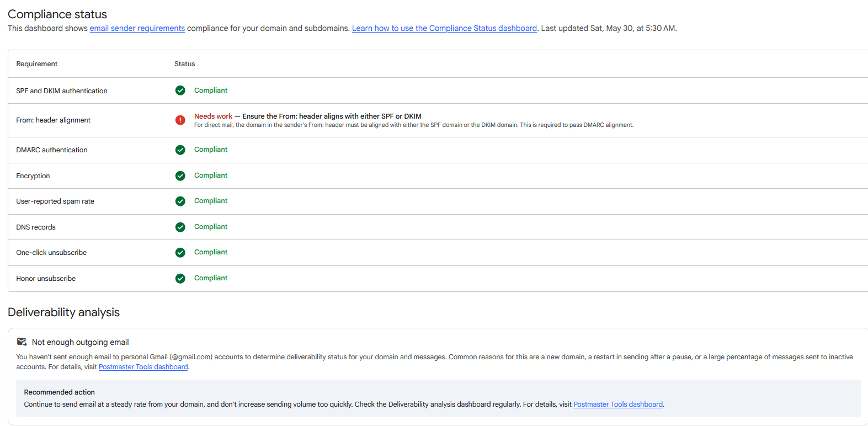Click the green check icon for One-click unsubscribe
Image resolution: width=868 pixels, height=426 pixels.
point(180,253)
